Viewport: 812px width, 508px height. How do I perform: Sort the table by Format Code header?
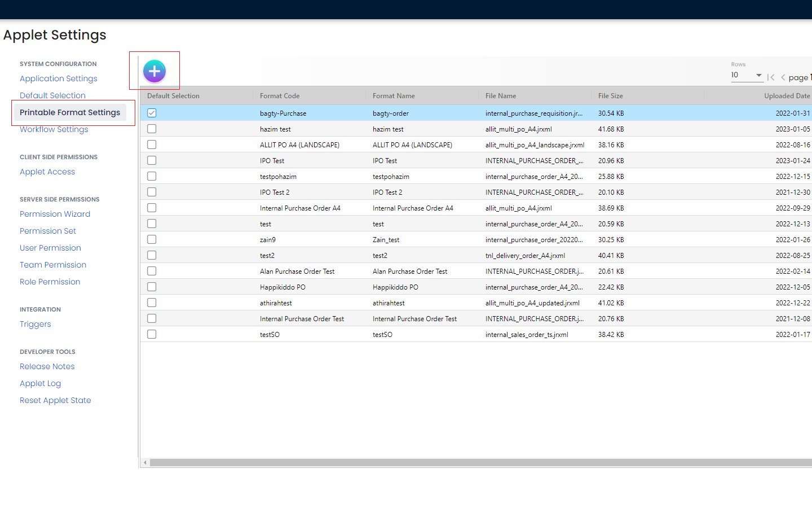(x=280, y=96)
